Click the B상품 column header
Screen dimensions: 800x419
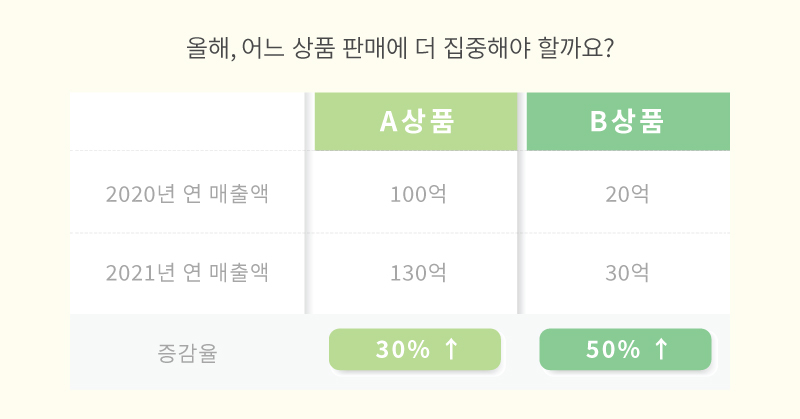[628, 121]
